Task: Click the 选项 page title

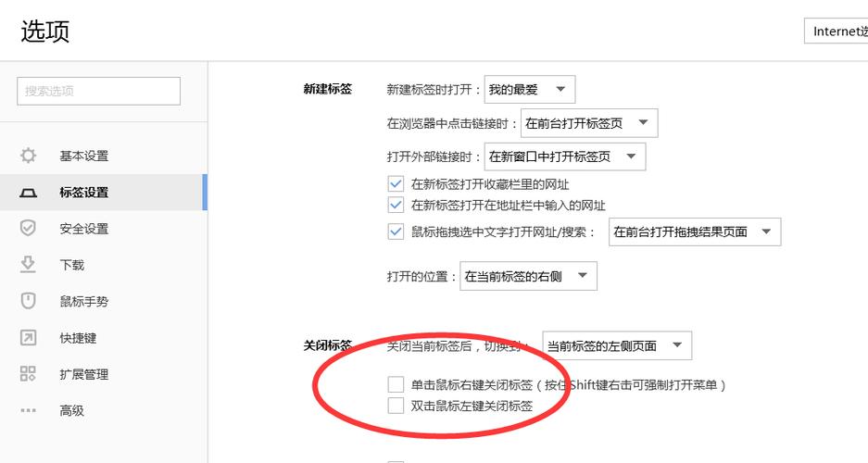Action: pos(45,31)
